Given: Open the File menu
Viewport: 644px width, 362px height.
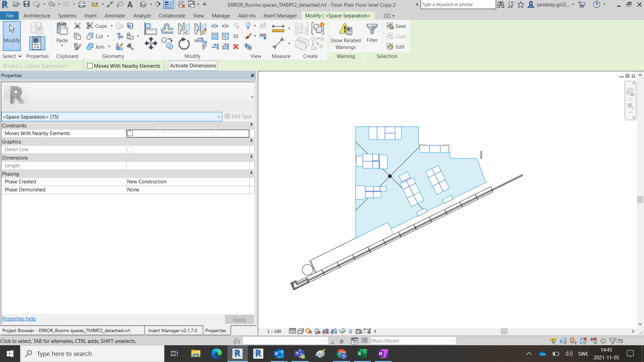Looking at the screenshot, I should [x=9, y=15].
